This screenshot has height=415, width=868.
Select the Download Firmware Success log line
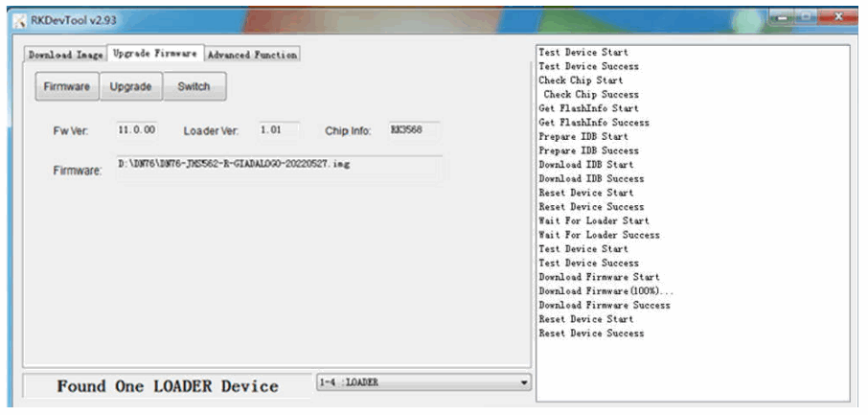(605, 306)
